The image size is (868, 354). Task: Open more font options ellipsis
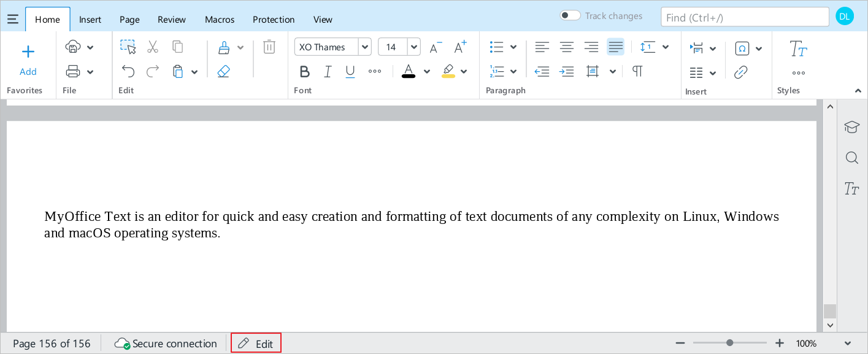pyautogui.click(x=375, y=72)
